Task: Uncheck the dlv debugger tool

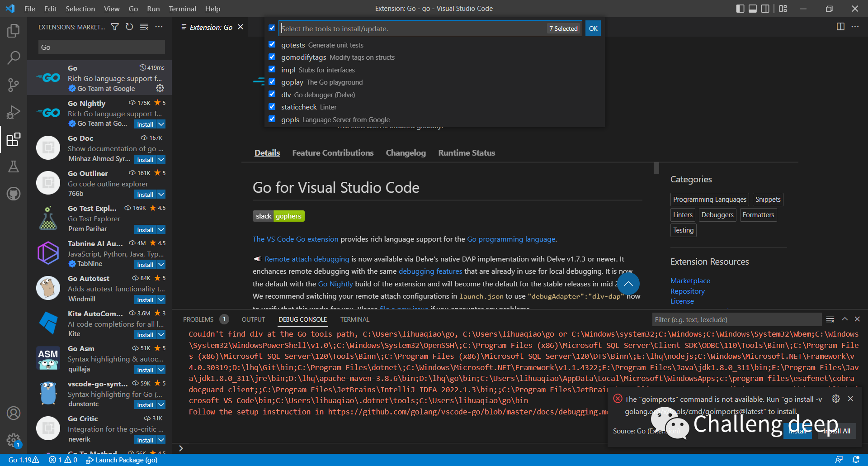Action: 272,94
